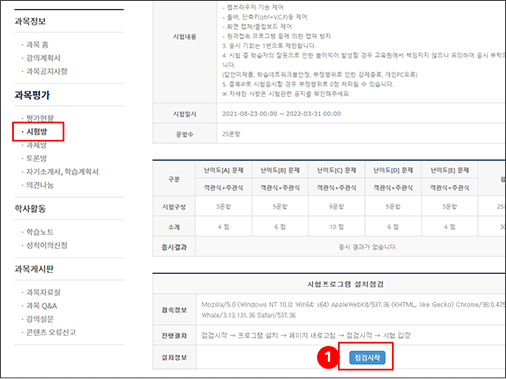Image resolution: width=506 pixels, height=379 pixels.
Task: Click the 과목정보 section heading
Action: tap(30, 21)
